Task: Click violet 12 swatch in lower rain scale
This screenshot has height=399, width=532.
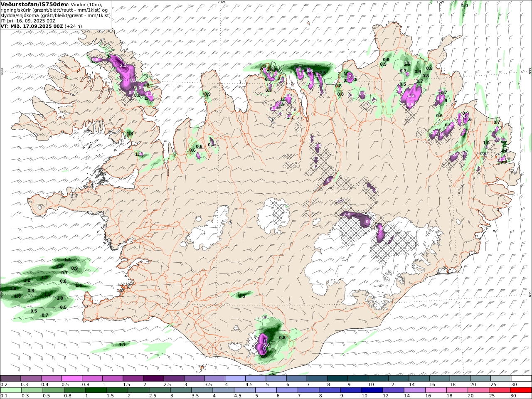Action: (x=393, y=390)
